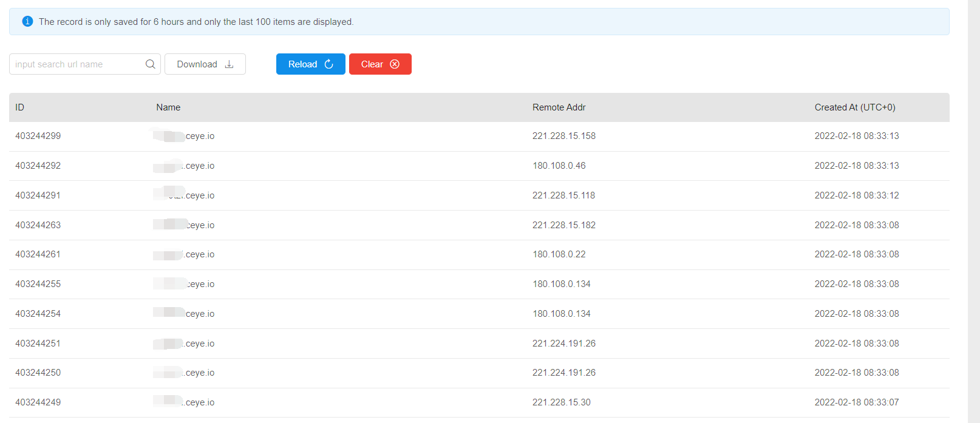
Task: Click the page's vertical scrollbar
Action: (974, 211)
